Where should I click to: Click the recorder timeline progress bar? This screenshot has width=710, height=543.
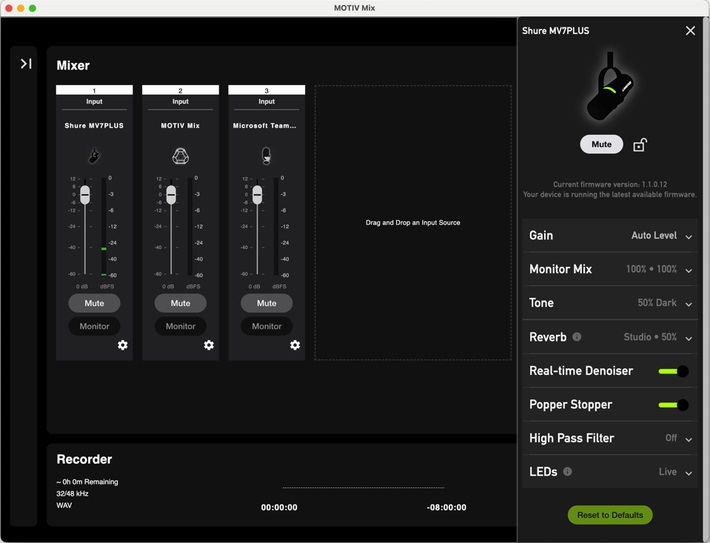tap(363, 488)
